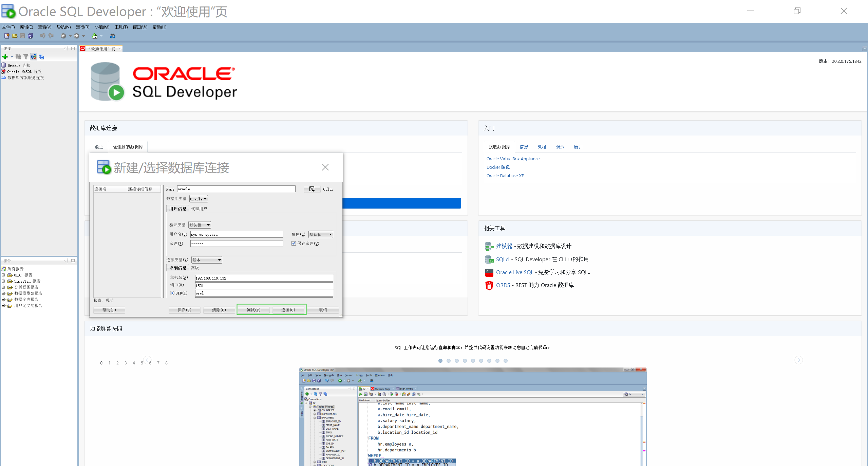The image size is (868, 466).
Task: Click the New file toolbar icon
Action: click(6, 36)
